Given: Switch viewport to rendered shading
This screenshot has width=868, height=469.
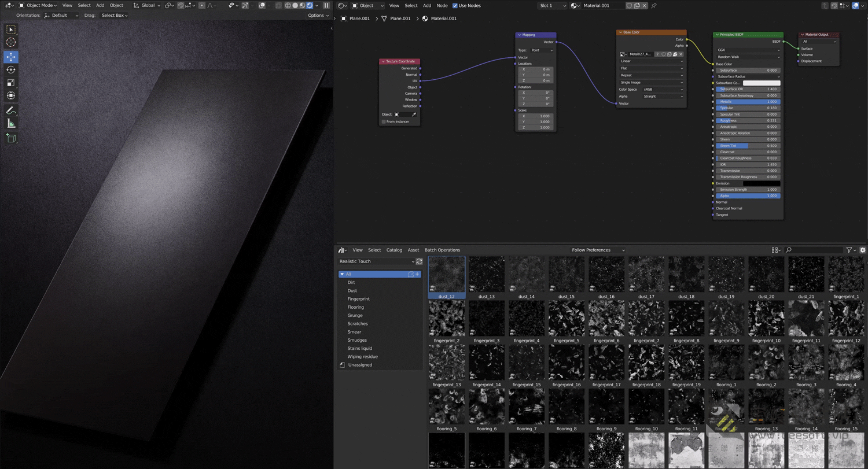Looking at the screenshot, I should (x=310, y=5).
